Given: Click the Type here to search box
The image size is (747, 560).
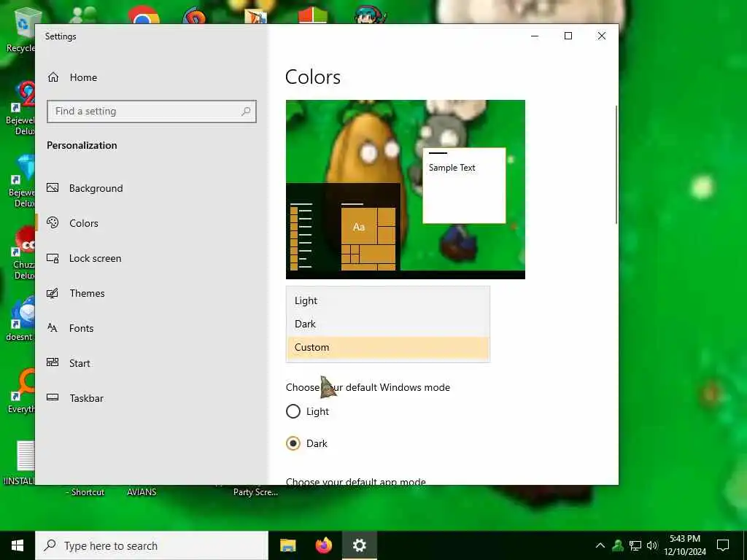Looking at the screenshot, I should 152,545.
